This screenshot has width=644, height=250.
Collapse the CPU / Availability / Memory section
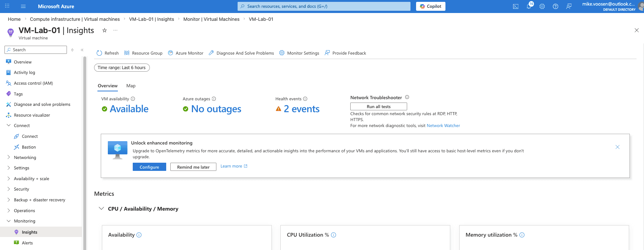(x=101, y=208)
